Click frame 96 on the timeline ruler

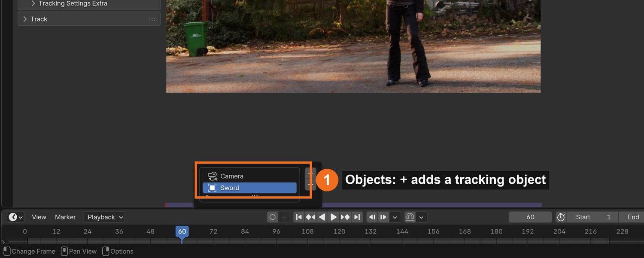coord(276,231)
